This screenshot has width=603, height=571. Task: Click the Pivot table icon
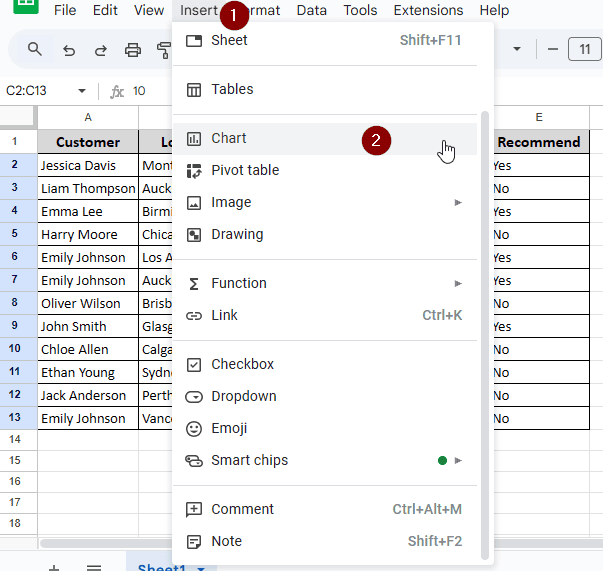(194, 171)
